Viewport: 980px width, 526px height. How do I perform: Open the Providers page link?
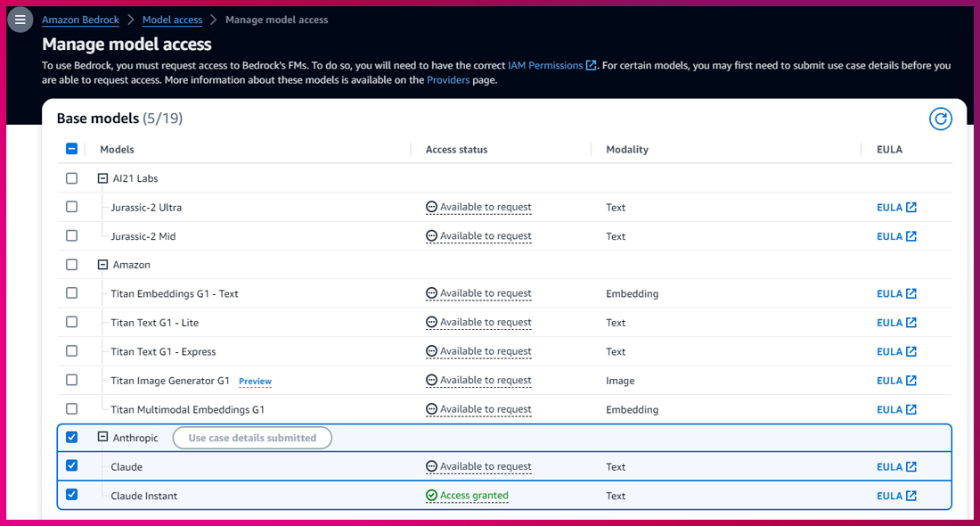(x=447, y=79)
